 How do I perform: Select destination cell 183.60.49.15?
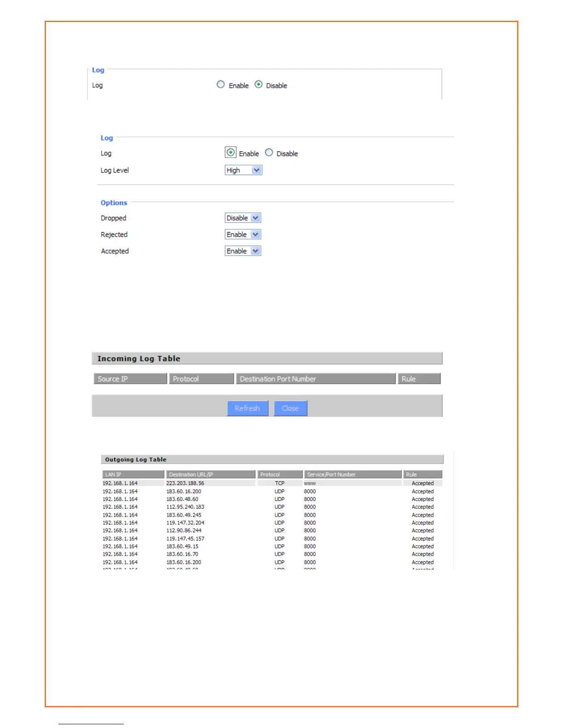[182, 546]
